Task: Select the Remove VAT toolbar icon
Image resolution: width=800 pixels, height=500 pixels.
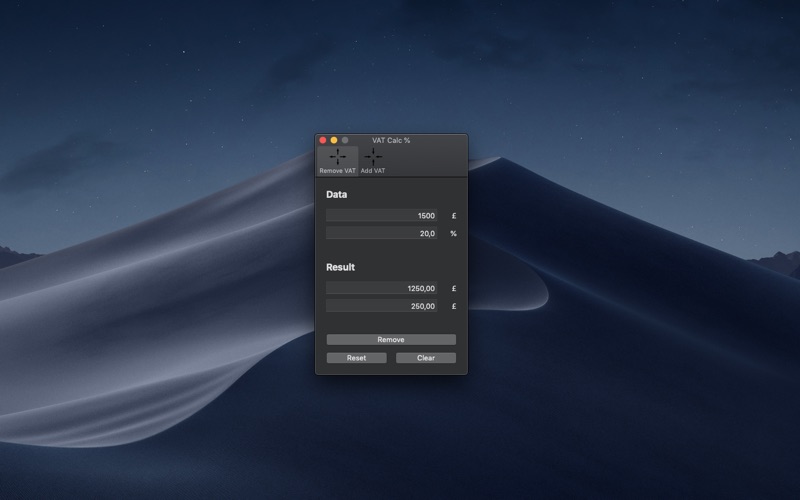Action: [337, 161]
